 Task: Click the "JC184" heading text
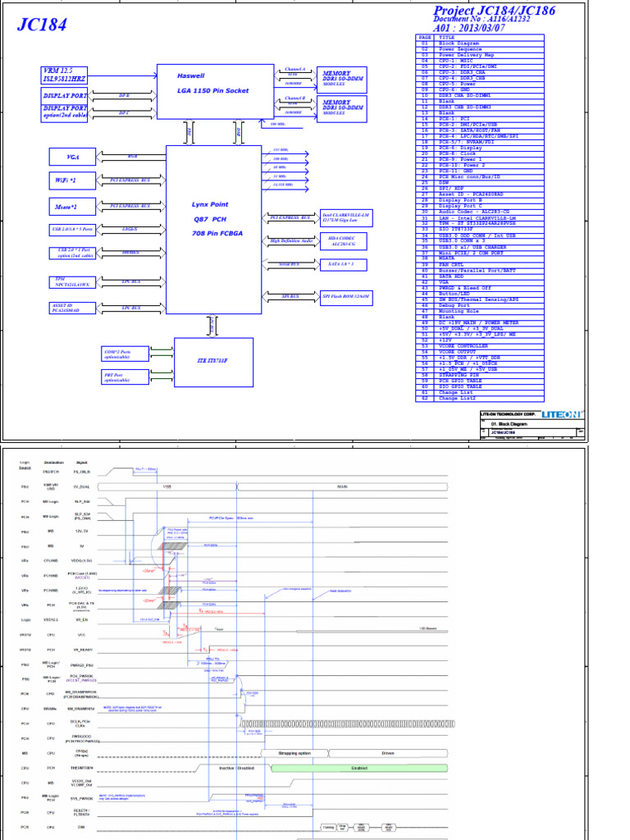tap(43, 25)
